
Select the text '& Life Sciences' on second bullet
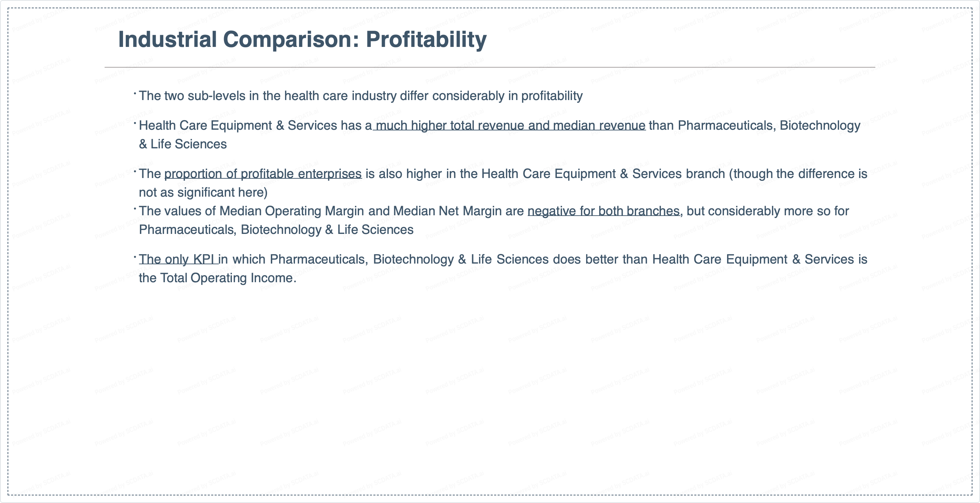183,144
